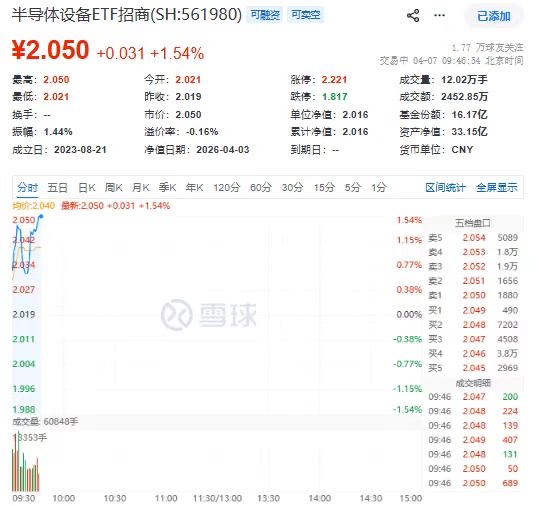This screenshot has height=506, width=539.
Task: Click the share icon
Action: 413,15
